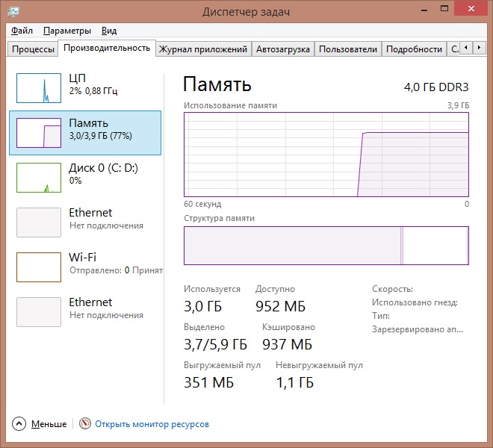Click the memory structure (Структура памяти) bar
Viewport: 493px width, 448px height.
pyautogui.click(x=326, y=246)
